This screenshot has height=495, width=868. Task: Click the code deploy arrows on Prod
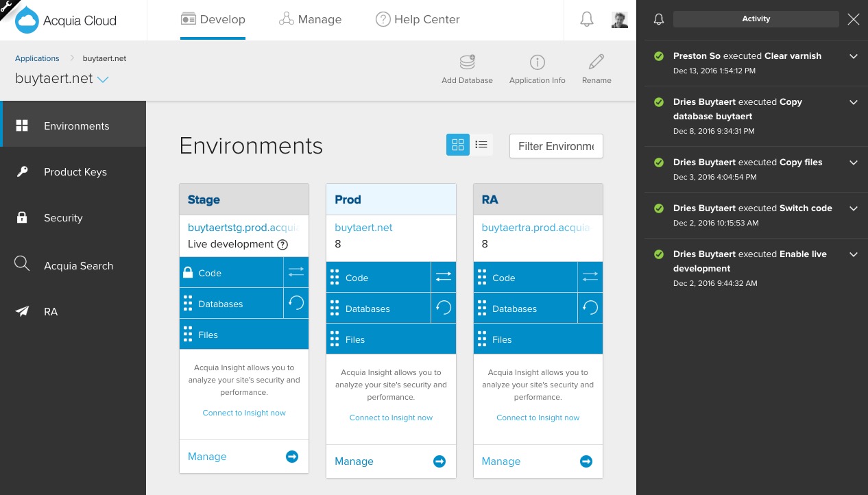pos(443,277)
